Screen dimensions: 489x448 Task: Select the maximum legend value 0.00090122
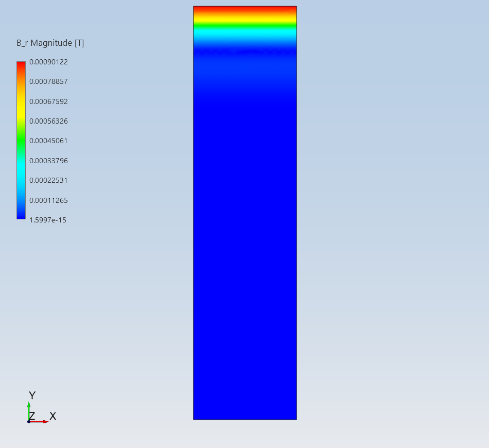click(48, 62)
